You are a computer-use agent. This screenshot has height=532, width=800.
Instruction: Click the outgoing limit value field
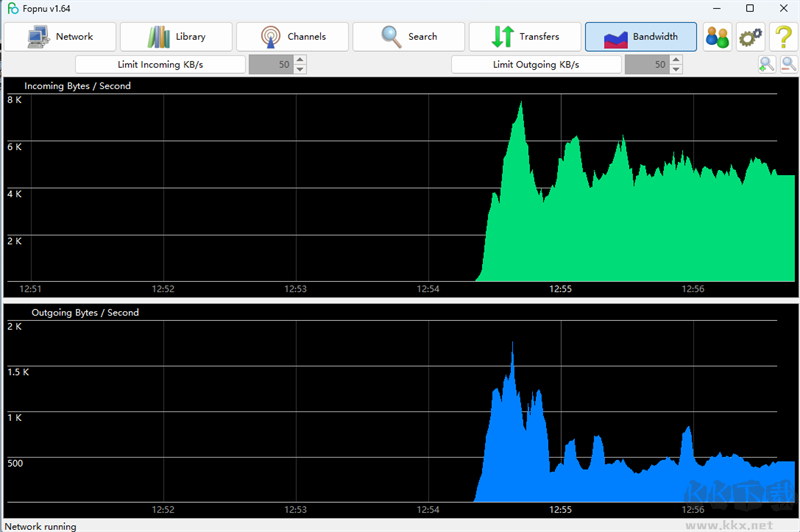click(x=646, y=65)
